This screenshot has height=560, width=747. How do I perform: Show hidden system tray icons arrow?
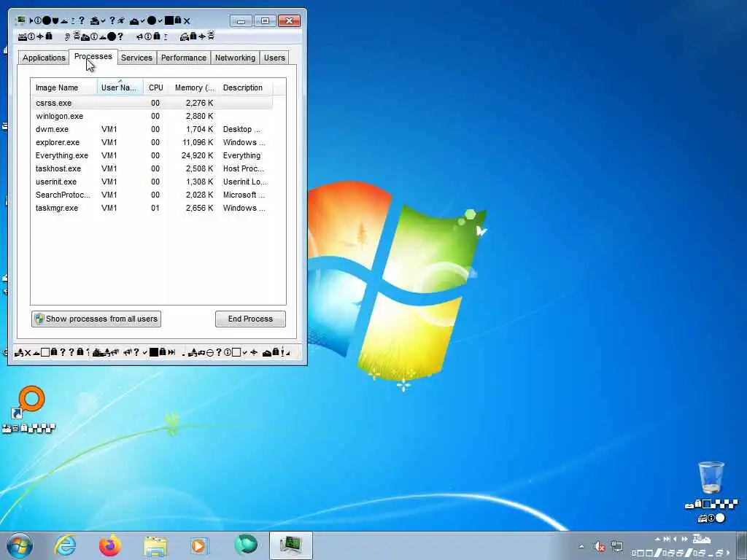coord(581,547)
